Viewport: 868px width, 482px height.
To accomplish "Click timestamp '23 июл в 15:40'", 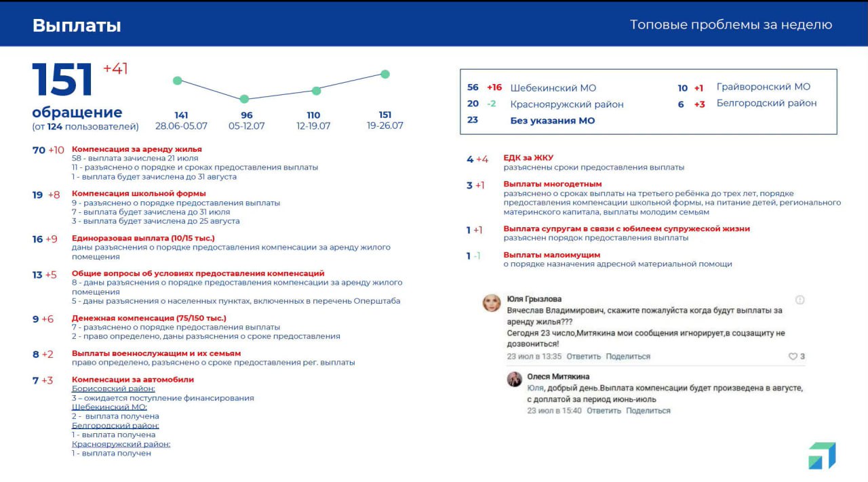I will 554,411.
